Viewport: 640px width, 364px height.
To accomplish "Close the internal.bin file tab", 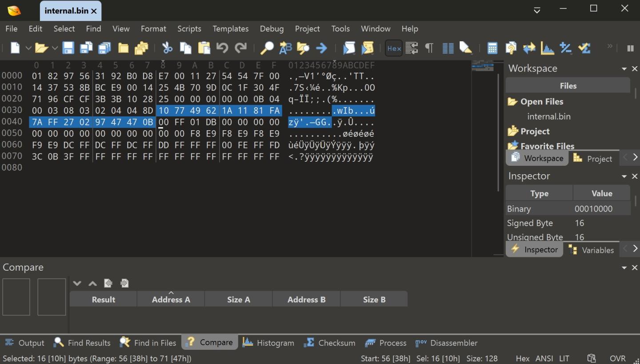I will [94, 11].
